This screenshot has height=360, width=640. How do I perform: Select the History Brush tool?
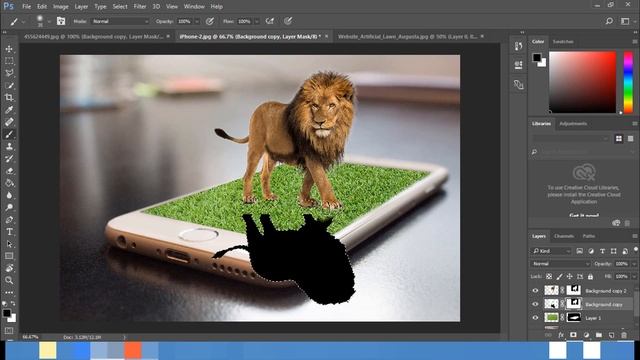pyautogui.click(x=9, y=158)
